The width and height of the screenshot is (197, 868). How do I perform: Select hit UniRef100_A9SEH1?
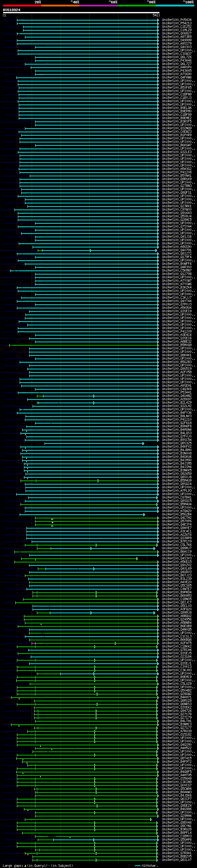[177, 386]
